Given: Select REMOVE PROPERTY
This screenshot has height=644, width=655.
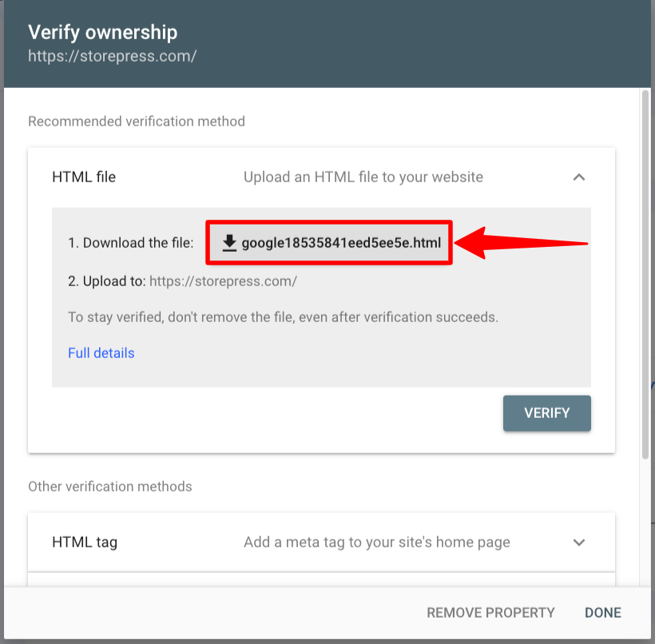Looking at the screenshot, I should pos(490,613).
